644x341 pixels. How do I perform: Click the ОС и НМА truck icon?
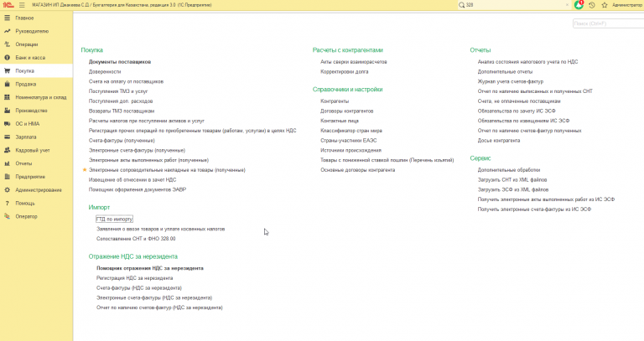pos(7,123)
